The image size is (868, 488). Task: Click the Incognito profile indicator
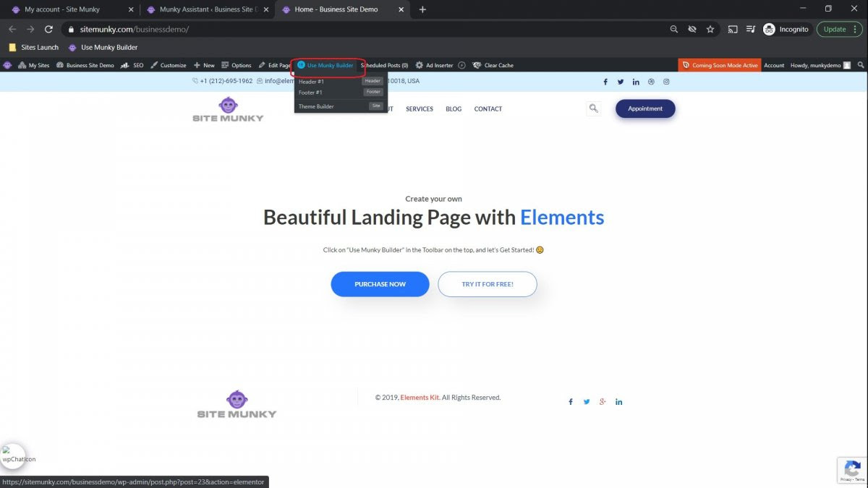coord(787,30)
